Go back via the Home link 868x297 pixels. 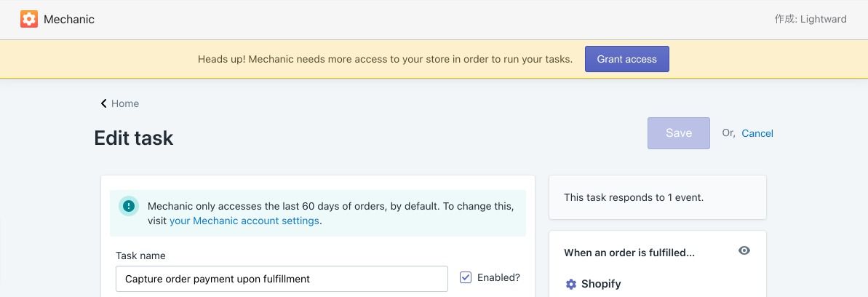(x=125, y=103)
